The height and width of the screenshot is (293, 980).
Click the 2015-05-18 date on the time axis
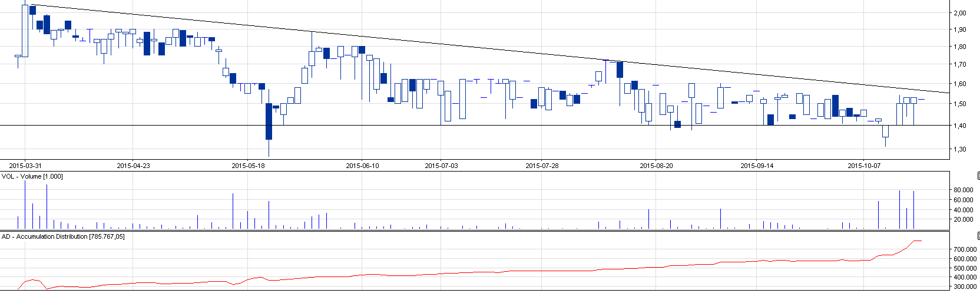click(248, 166)
